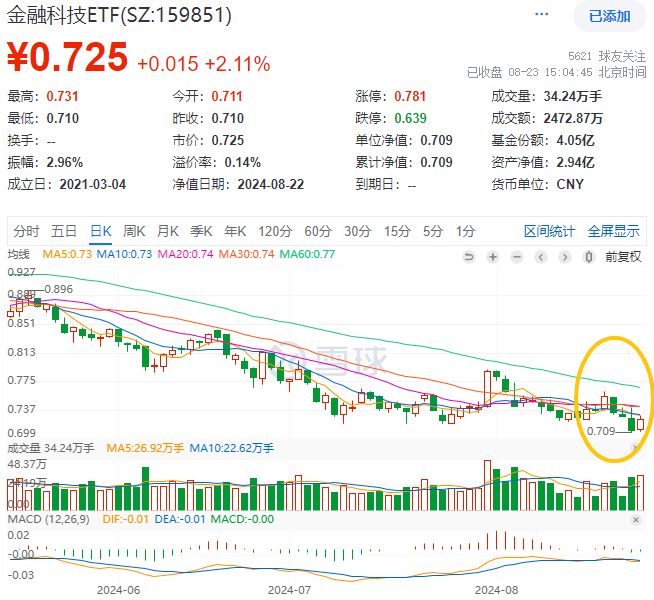Screen dimensions: 654x600
Task: Click the chart reset arrow icon
Action: click(x=471, y=256)
